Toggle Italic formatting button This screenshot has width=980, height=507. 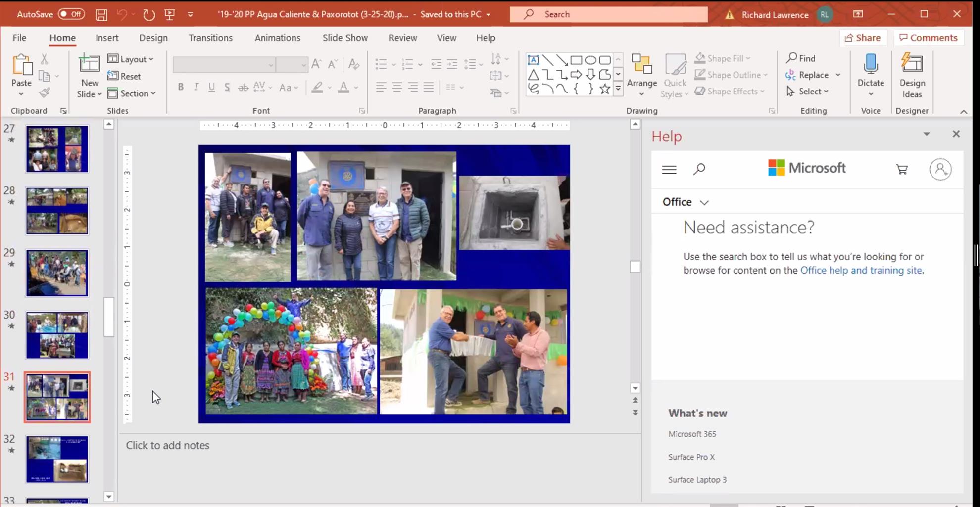[196, 87]
